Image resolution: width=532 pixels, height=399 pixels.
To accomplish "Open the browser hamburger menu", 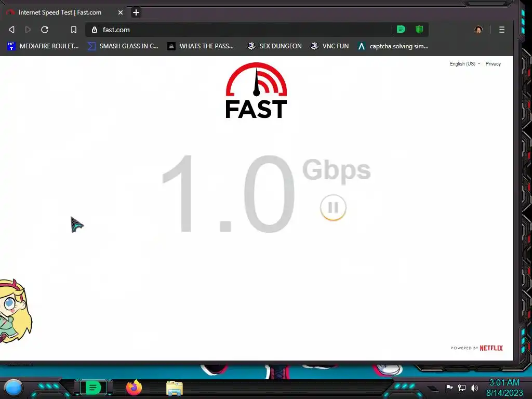I will (502, 30).
